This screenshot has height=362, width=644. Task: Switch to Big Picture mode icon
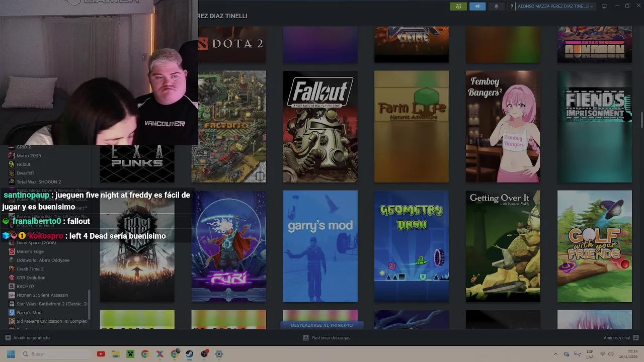coord(604,6)
